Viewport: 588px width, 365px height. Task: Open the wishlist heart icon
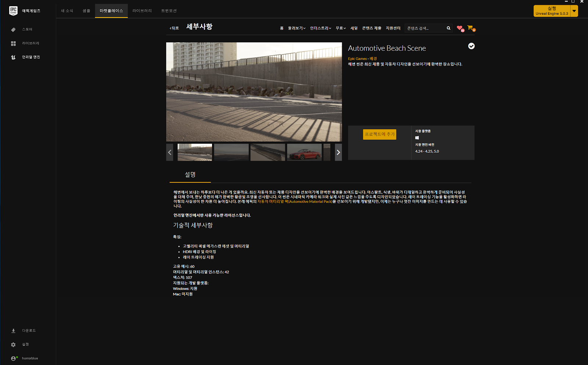[460, 28]
